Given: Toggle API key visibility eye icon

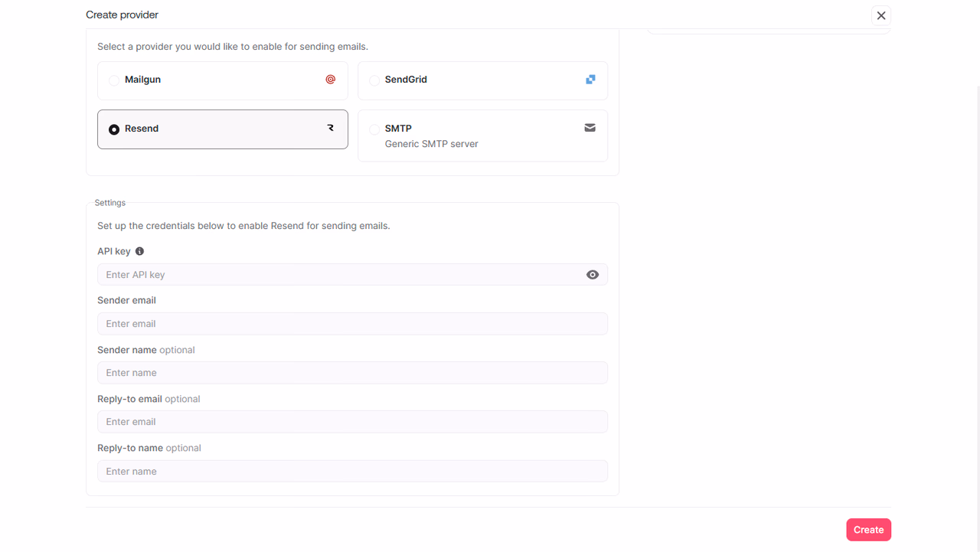Looking at the screenshot, I should (x=593, y=275).
